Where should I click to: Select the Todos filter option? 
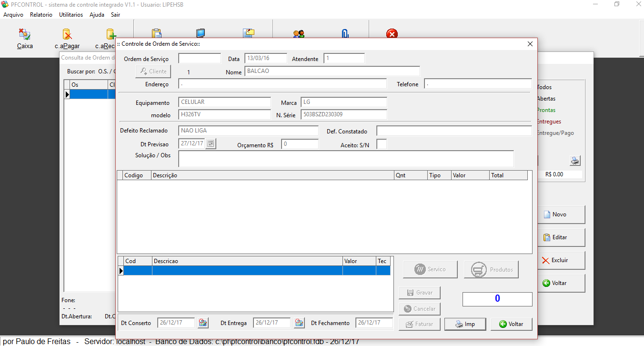click(x=544, y=87)
